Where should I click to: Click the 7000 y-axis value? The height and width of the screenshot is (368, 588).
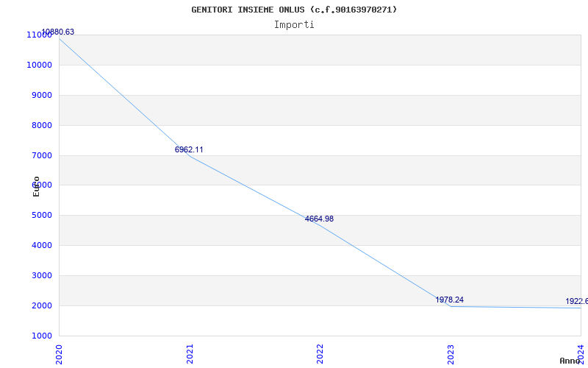click(41, 155)
